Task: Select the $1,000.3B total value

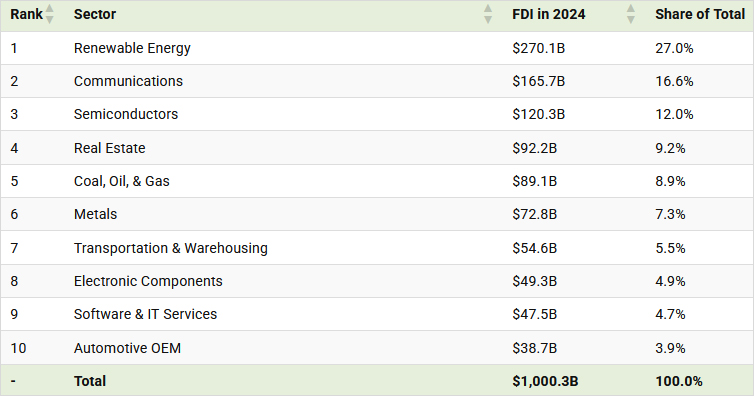Action: click(x=545, y=381)
